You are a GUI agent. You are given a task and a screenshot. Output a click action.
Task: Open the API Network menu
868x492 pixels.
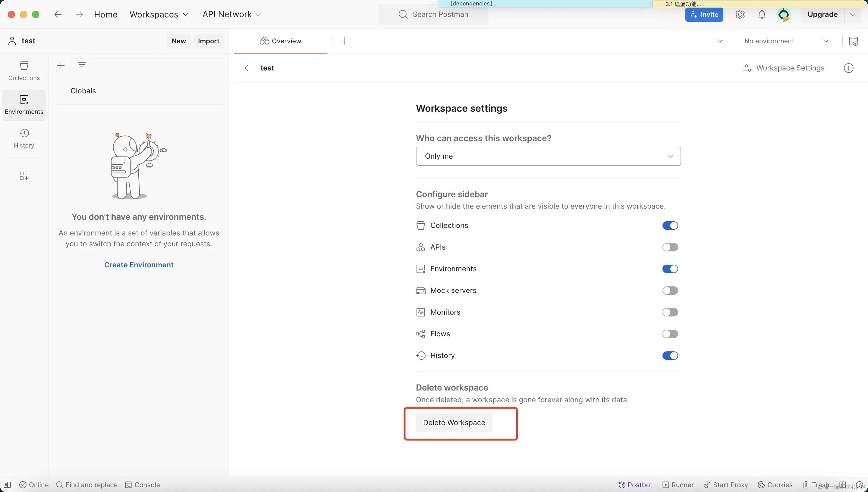click(232, 14)
